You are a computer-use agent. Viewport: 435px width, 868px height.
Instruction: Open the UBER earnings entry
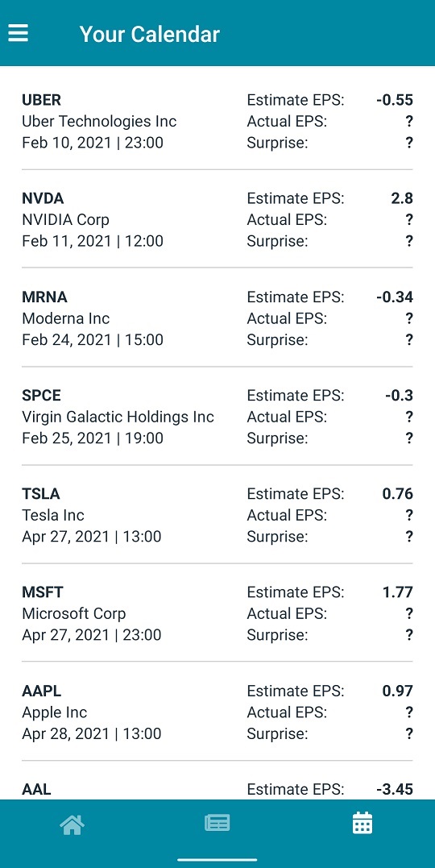(x=217, y=121)
